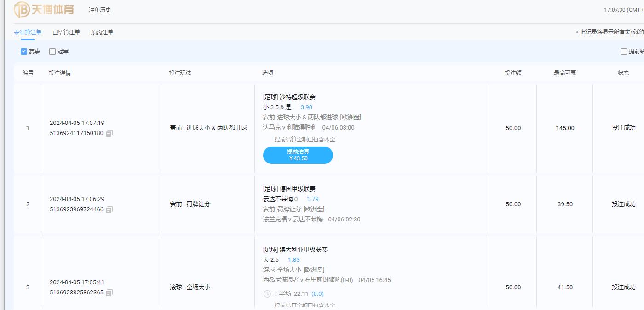Switch to 未结算注单 tab
The height and width of the screenshot is (310, 644).
point(28,32)
